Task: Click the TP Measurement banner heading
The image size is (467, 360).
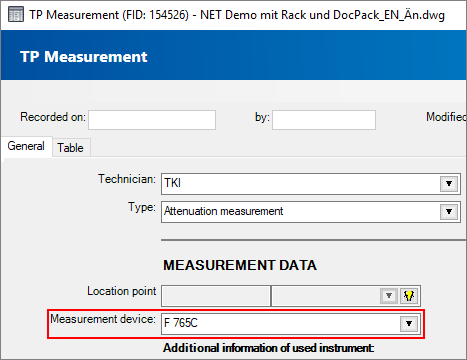Action: click(x=84, y=57)
